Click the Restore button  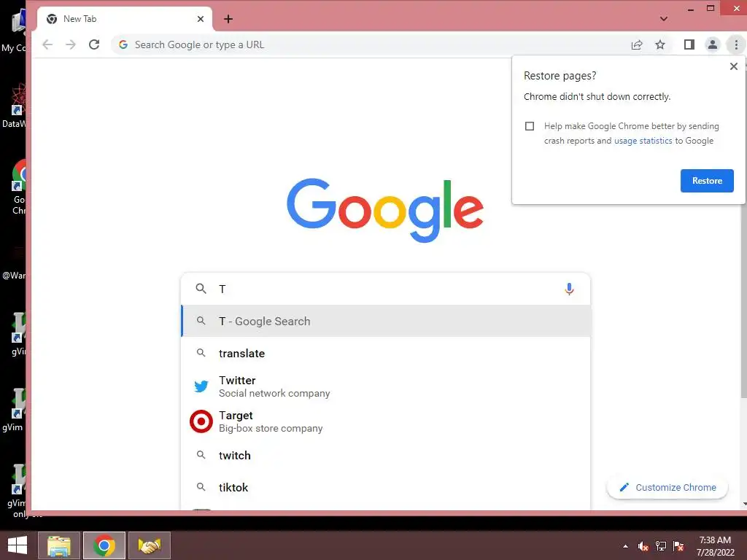(x=707, y=181)
